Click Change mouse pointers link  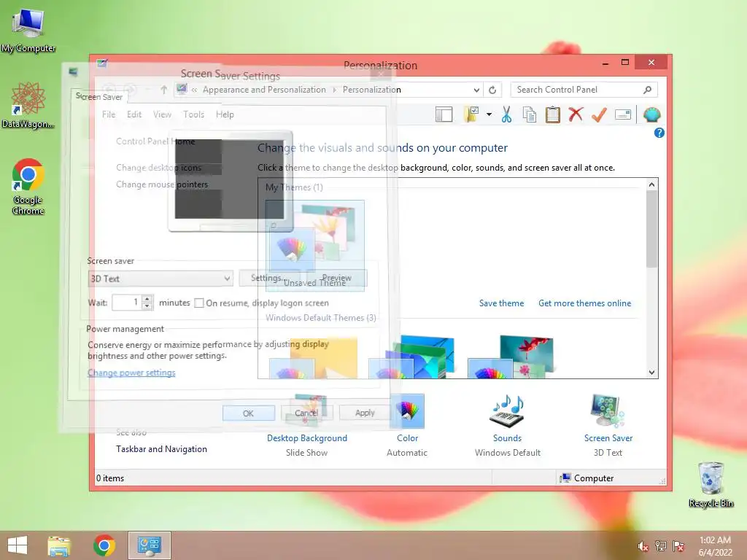[162, 184]
